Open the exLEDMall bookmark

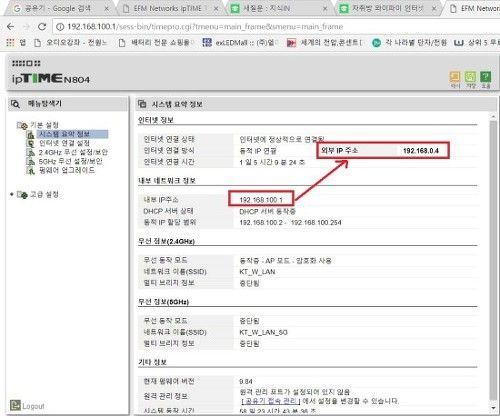[x=241, y=42]
